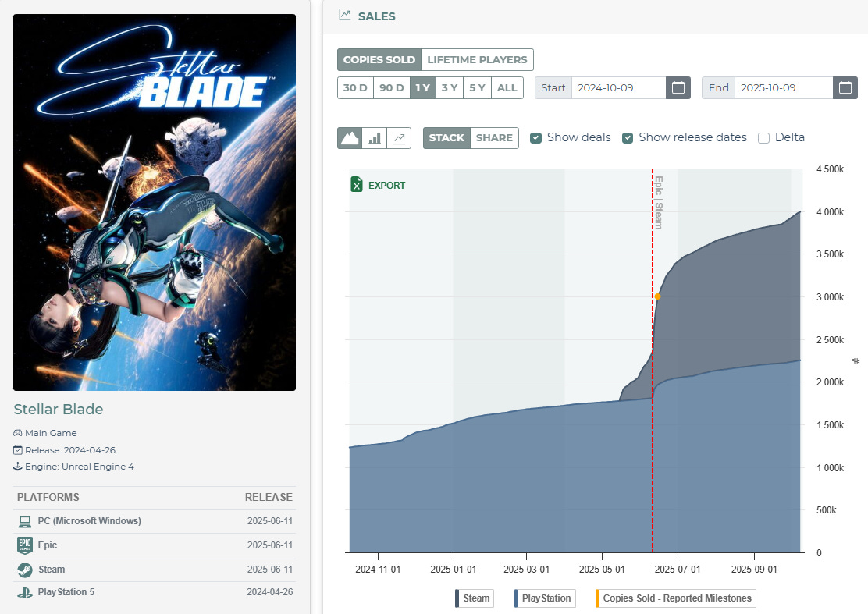
Task: Open the End date calendar picker
Action: click(x=845, y=88)
